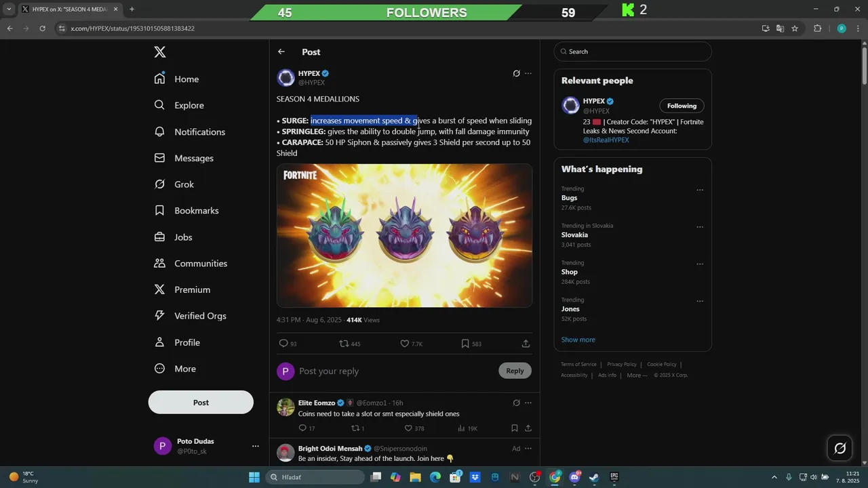Open options for the Jones trend
The height and width of the screenshot is (488, 868).
pos(700,301)
